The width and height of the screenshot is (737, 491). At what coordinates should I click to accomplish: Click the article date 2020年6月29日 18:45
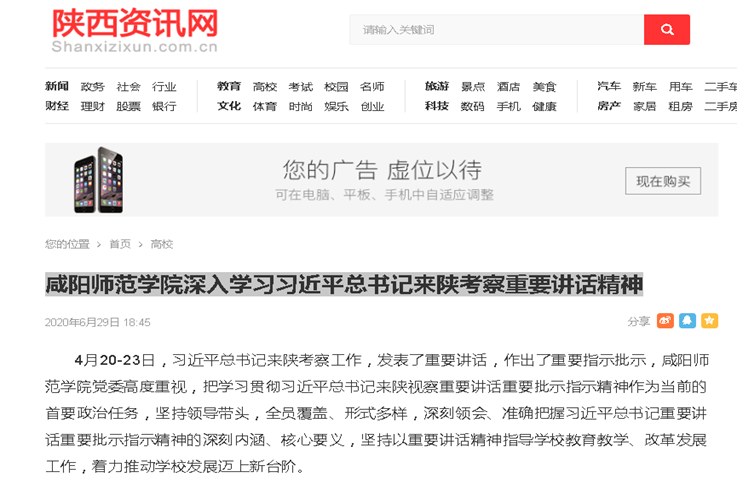(98, 322)
